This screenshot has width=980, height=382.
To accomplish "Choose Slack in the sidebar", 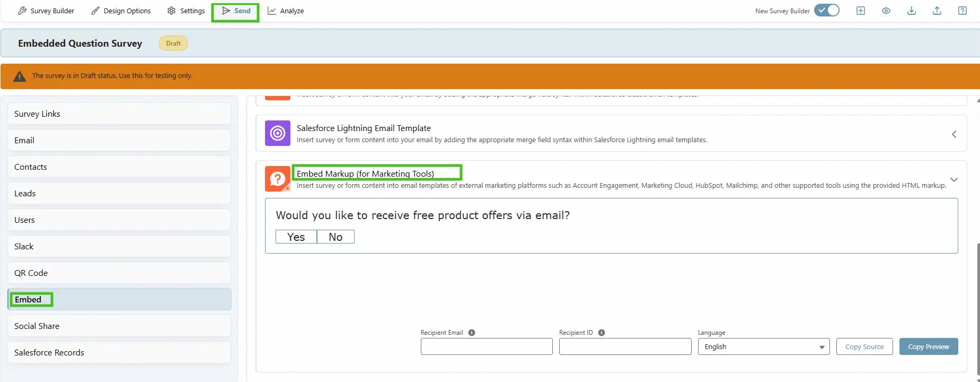I will tap(119, 246).
